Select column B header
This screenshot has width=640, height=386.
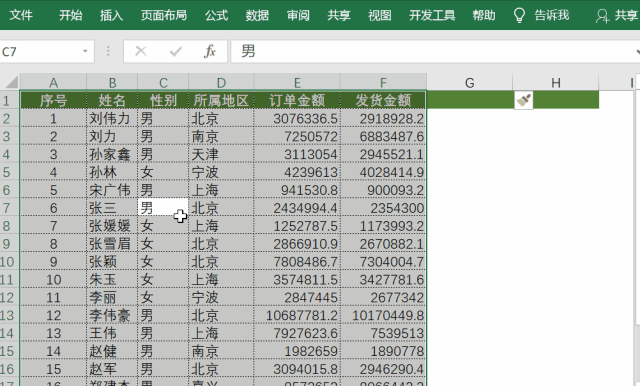point(112,82)
